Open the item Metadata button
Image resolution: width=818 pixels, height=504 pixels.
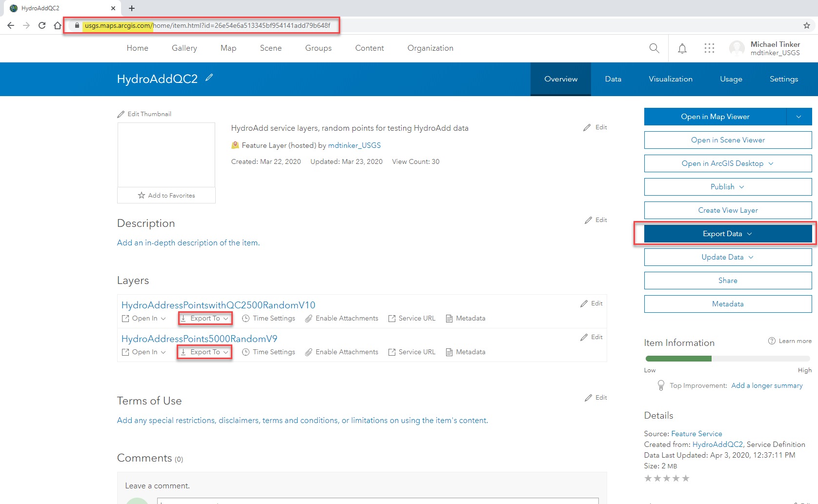728,304
